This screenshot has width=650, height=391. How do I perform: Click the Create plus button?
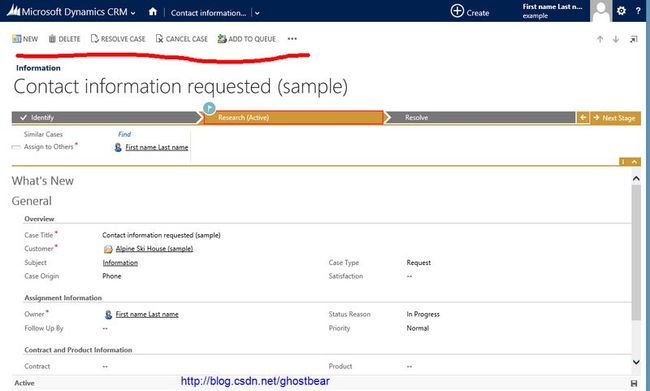pyautogui.click(x=470, y=12)
